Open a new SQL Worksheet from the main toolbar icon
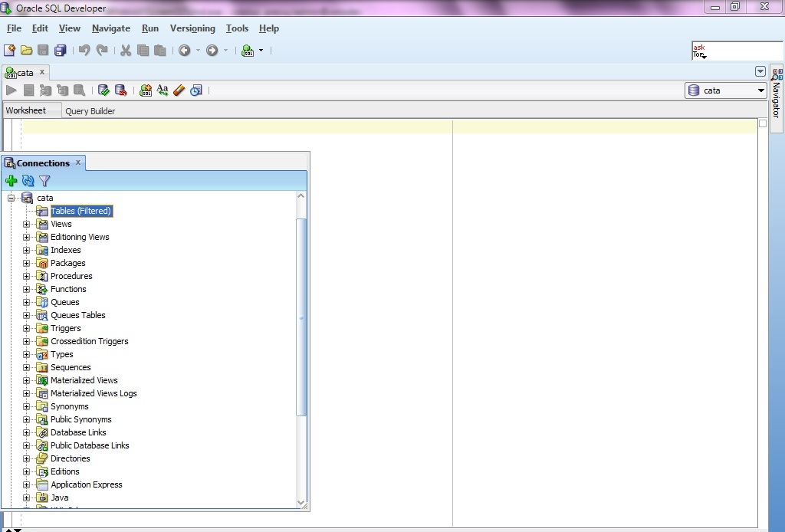 [248, 50]
